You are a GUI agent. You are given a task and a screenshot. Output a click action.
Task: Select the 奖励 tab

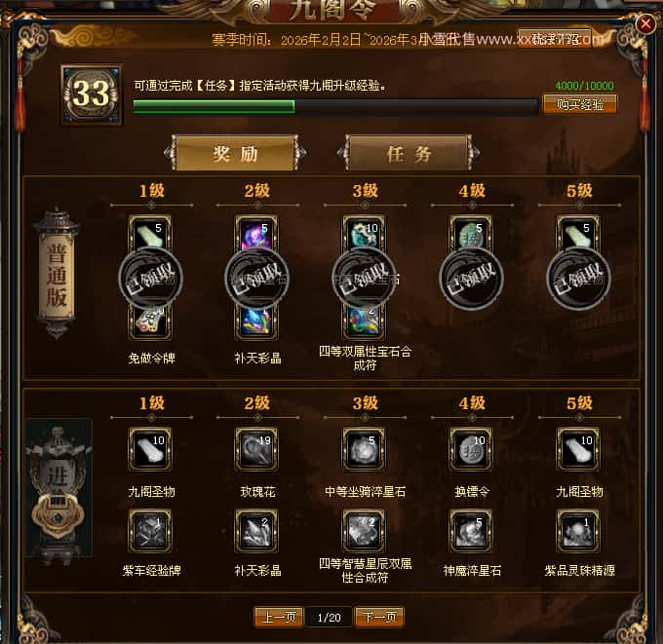pos(235,153)
